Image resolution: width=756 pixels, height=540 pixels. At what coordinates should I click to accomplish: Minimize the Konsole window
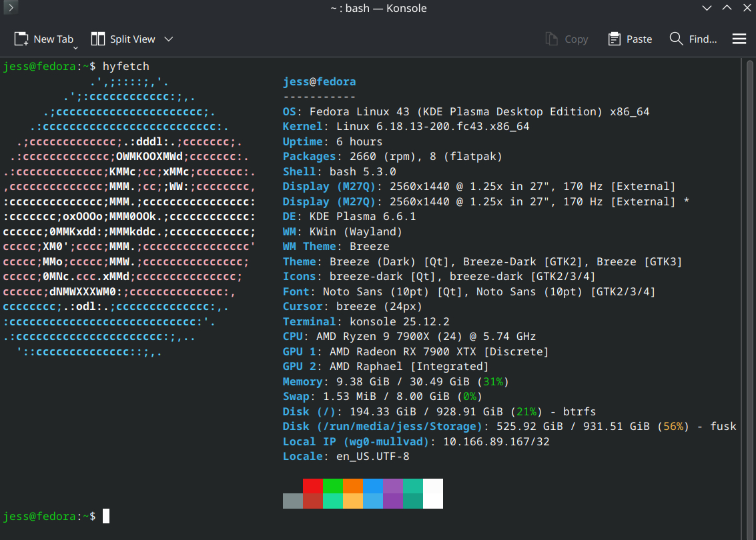click(x=707, y=8)
